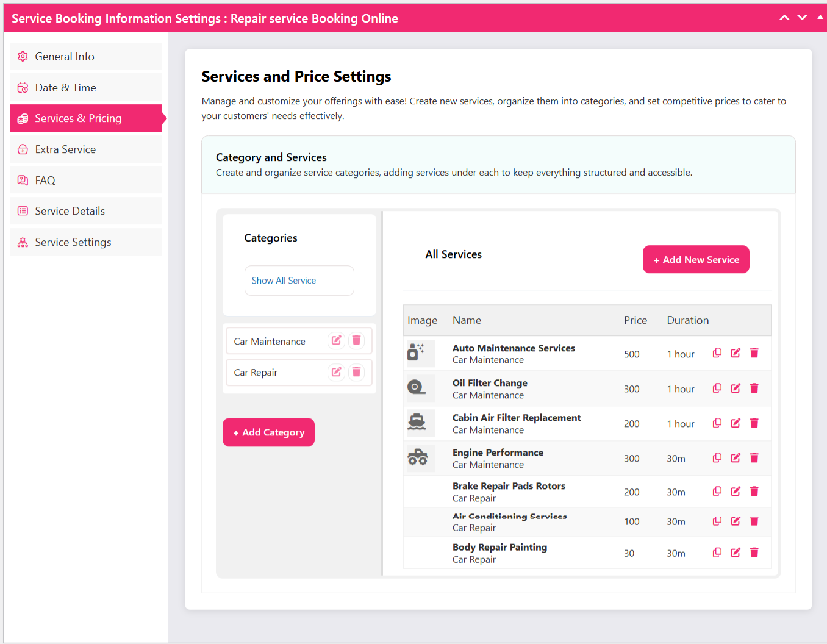Delete the Car Repair category

tap(357, 371)
